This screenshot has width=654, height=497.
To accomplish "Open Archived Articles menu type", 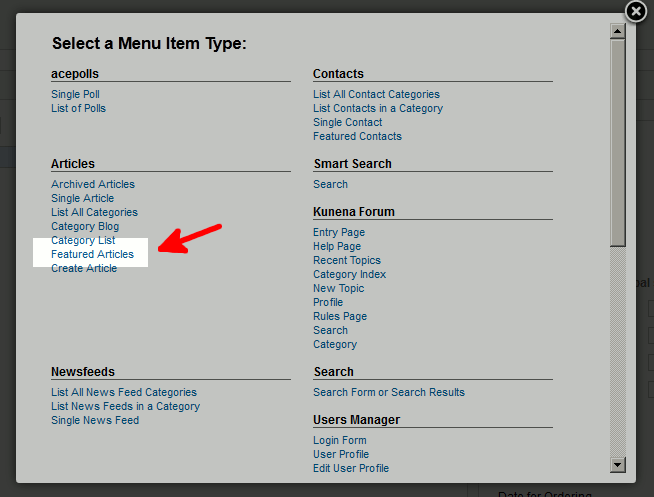I will click(x=93, y=184).
